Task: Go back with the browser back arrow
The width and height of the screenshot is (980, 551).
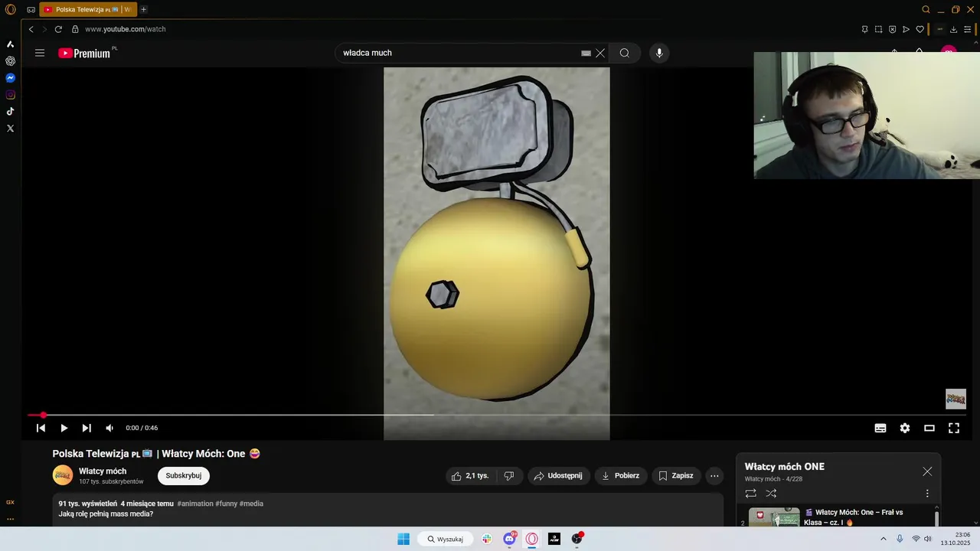Action: (31, 29)
